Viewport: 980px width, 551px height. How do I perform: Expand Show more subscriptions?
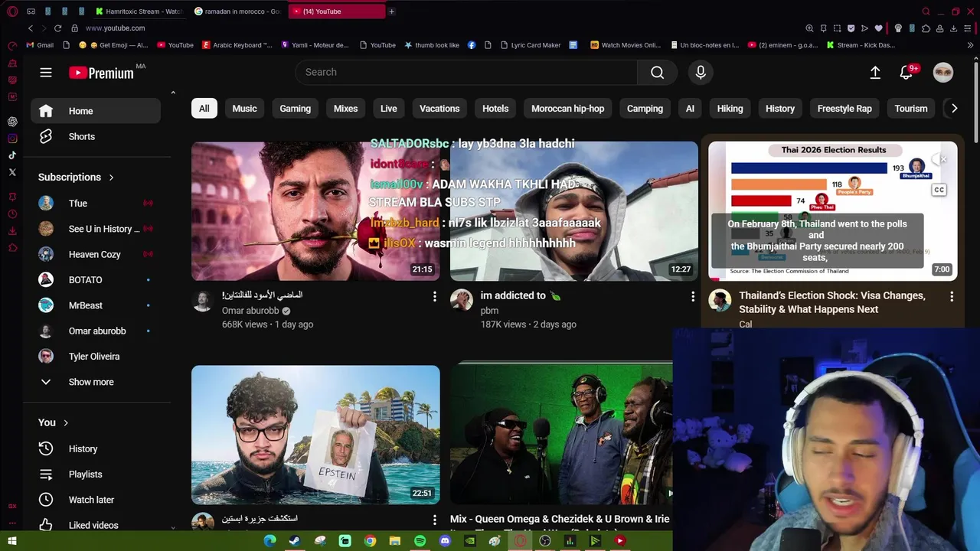pyautogui.click(x=96, y=382)
